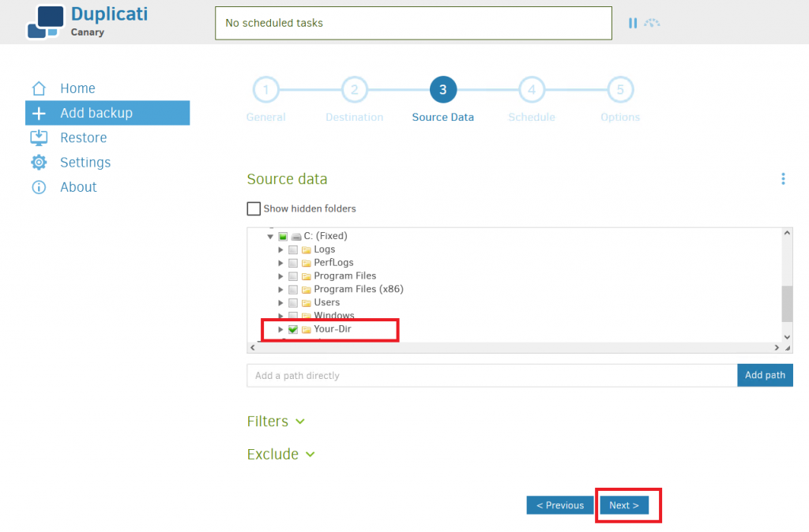The image size is (809, 532).
Task: Pause the server with pause icon
Action: pyautogui.click(x=633, y=23)
